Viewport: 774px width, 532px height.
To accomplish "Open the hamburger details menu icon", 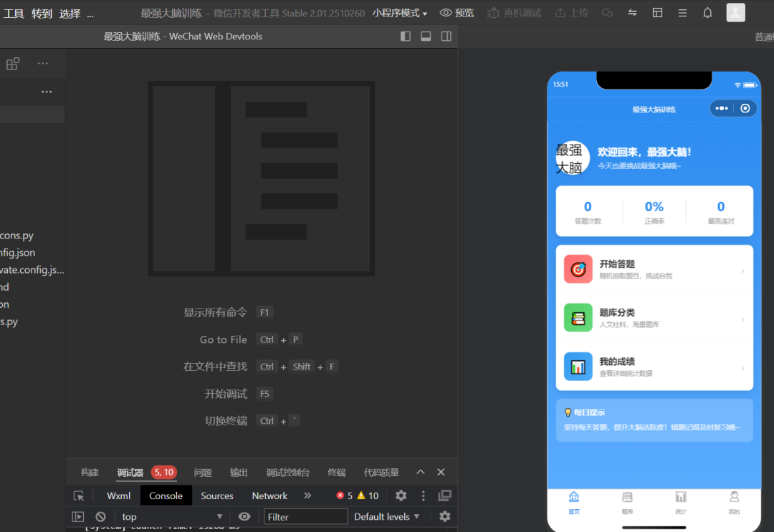I will click(683, 13).
